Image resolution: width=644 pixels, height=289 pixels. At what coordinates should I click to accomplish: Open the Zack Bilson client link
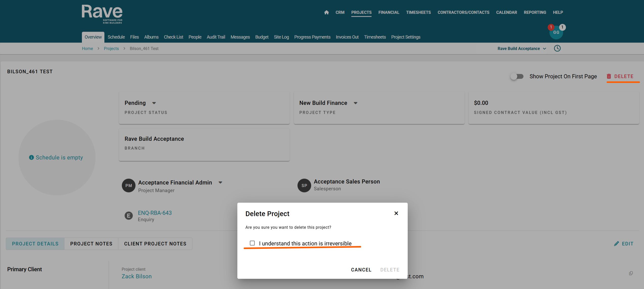click(x=136, y=276)
